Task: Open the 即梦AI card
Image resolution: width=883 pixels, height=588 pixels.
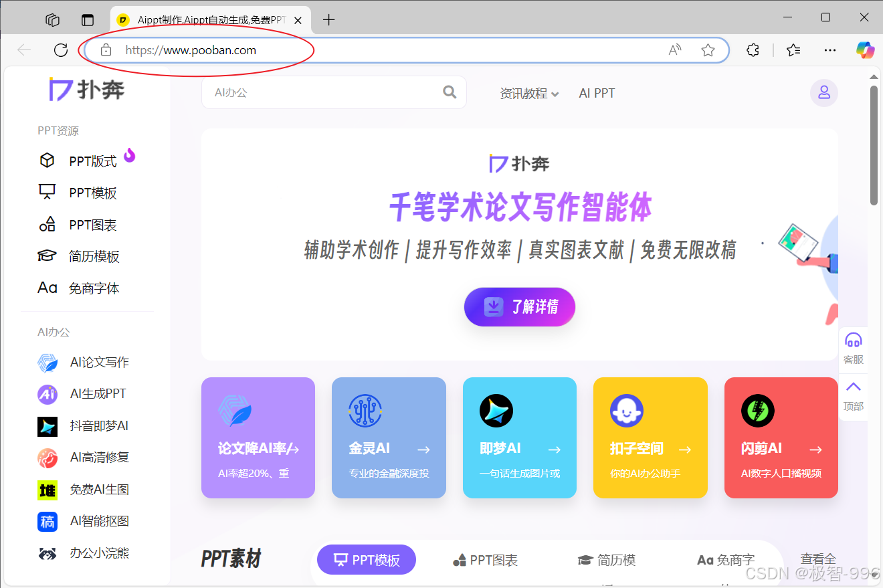Action: pos(520,437)
